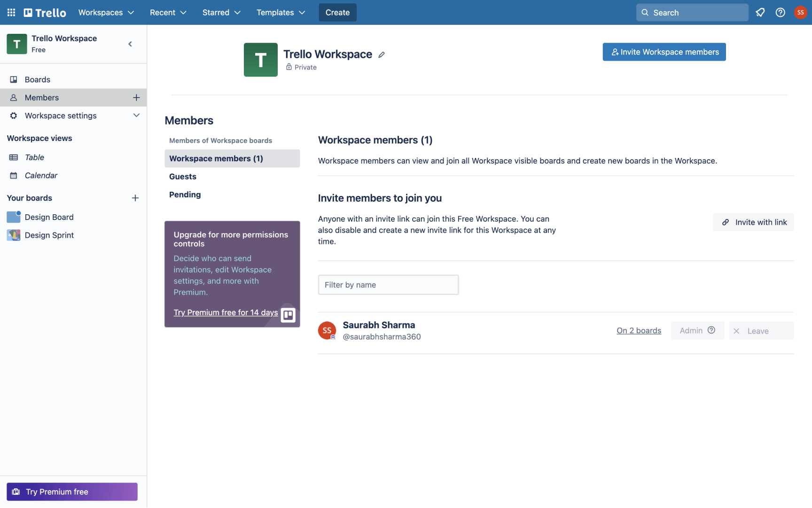Click the Trello Workspace name in sidebar
Viewport: 812px width, 508px height.
pos(64,39)
